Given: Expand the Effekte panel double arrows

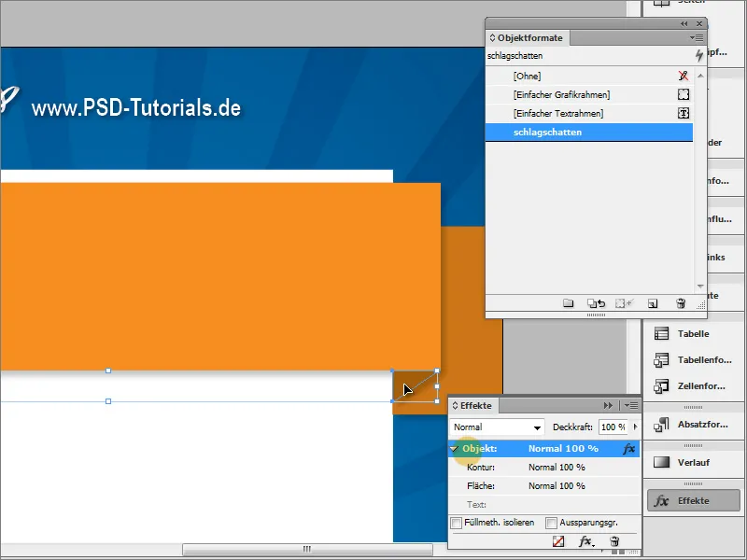Looking at the screenshot, I should coord(608,405).
